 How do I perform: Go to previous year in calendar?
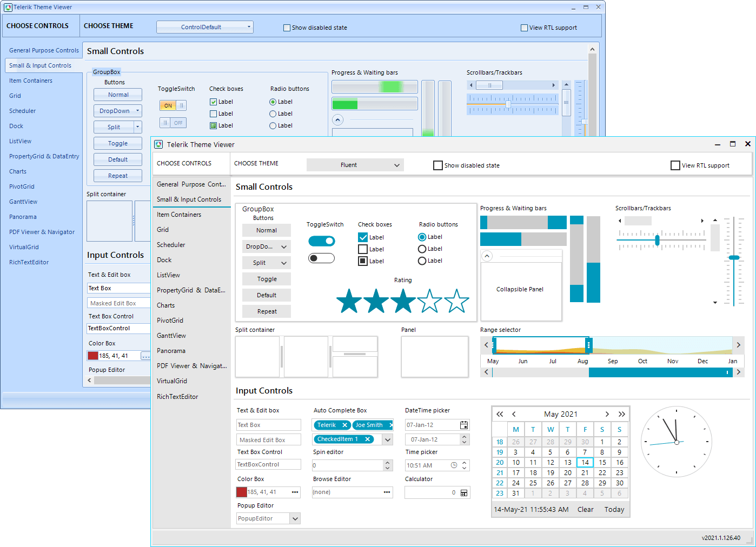tap(500, 414)
